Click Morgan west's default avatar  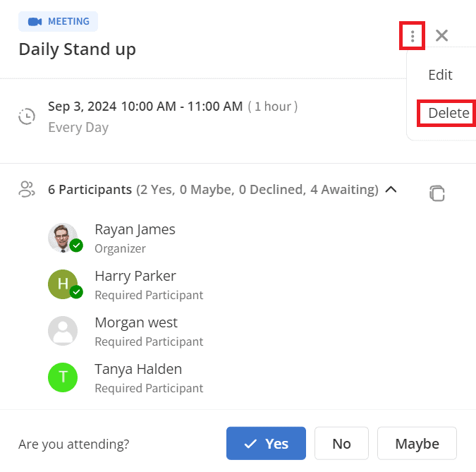[63, 331]
